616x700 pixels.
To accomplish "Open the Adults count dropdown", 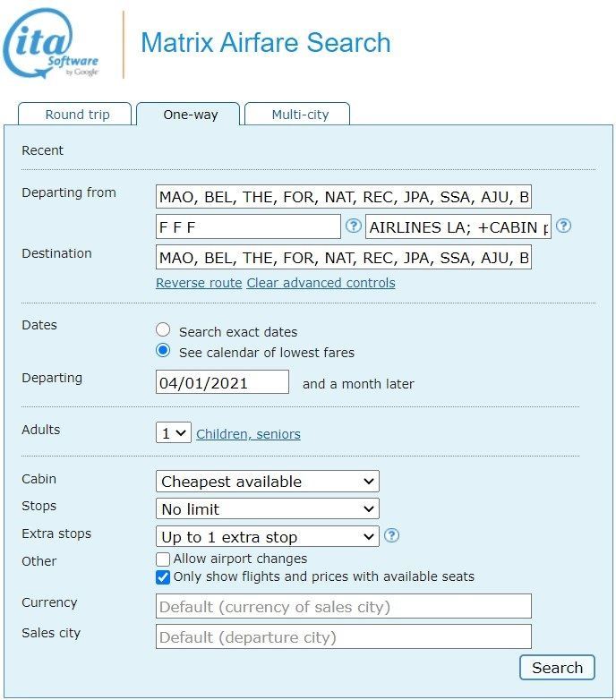I will [174, 432].
